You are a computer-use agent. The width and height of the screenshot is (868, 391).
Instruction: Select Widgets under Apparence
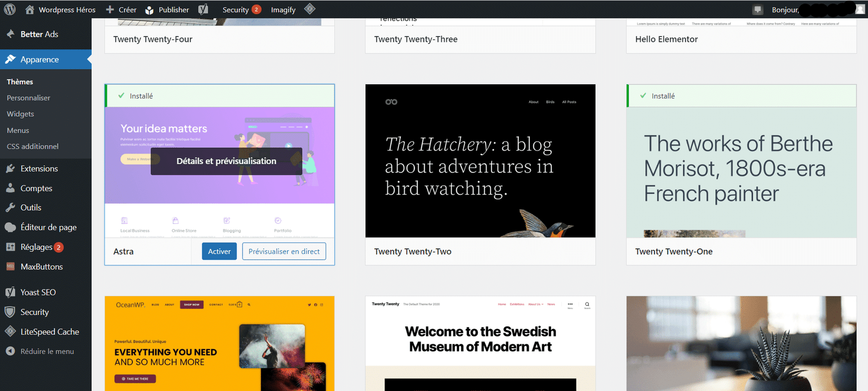[x=20, y=114]
